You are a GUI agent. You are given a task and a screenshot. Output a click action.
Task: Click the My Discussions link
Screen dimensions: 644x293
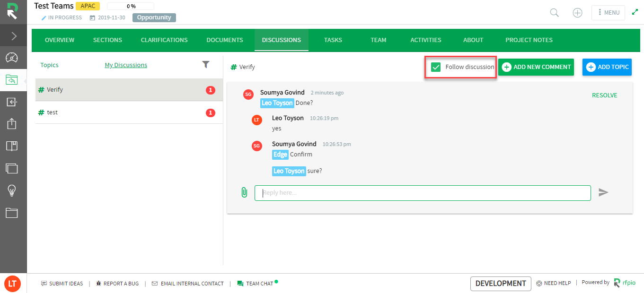tap(126, 65)
